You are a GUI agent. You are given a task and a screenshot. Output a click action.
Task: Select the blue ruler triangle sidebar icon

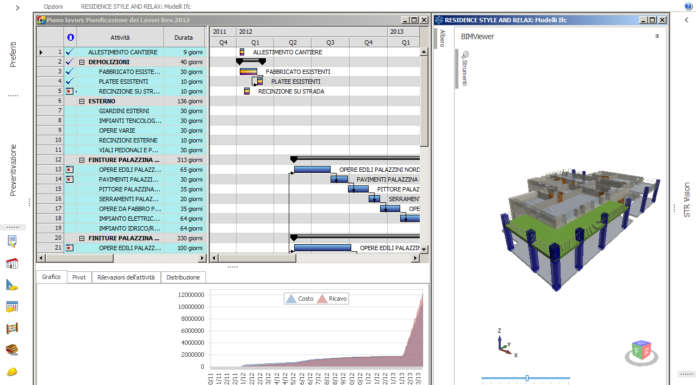click(12, 285)
